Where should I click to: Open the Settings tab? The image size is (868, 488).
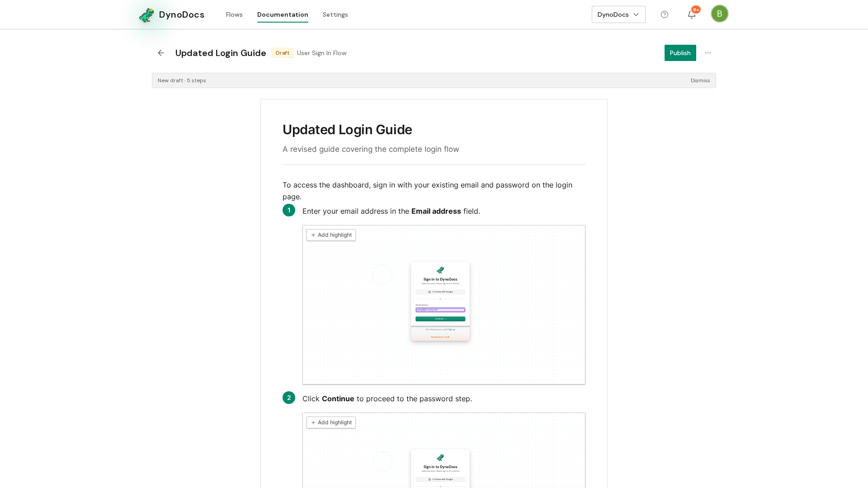tap(335, 14)
